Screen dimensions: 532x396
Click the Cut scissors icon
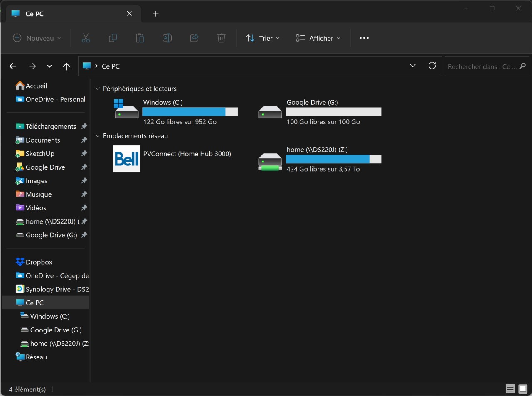[86, 38]
